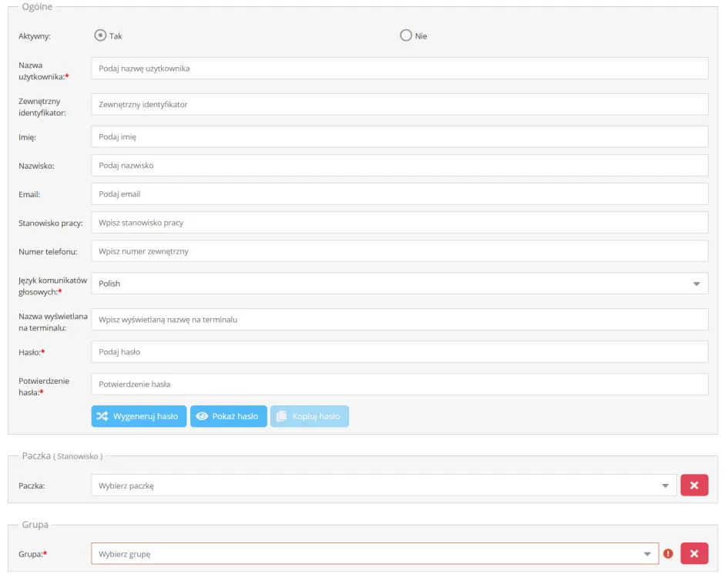Screen dimensions: 728x581
Task: Click the Potwierdzenie hasła field
Action: (399, 385)
